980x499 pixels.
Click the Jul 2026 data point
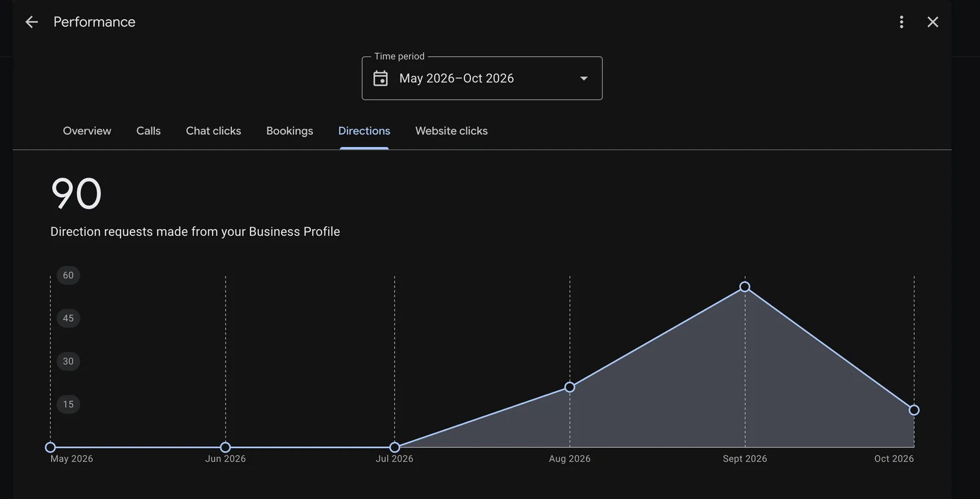(x=394, y=448)
